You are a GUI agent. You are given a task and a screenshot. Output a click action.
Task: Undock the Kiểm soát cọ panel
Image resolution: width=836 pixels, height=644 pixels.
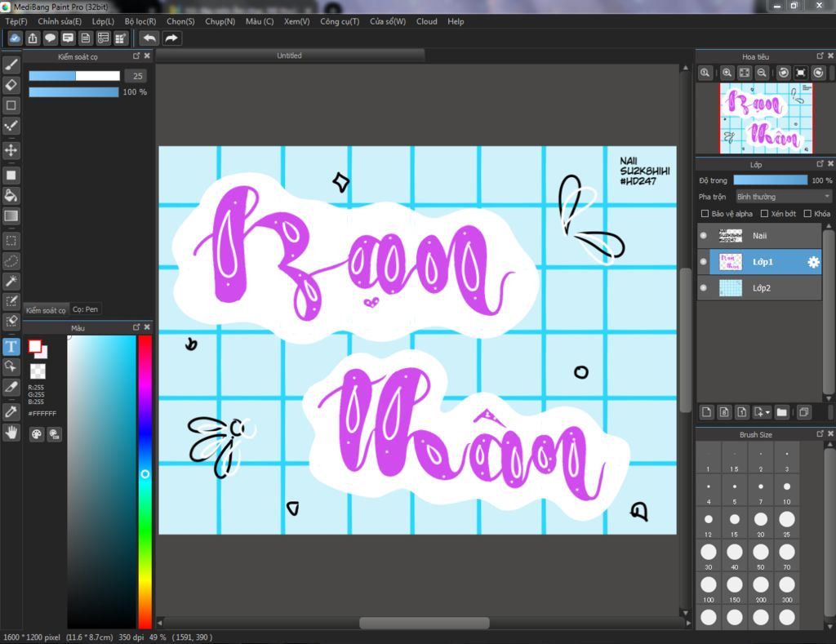click(136, 56)
